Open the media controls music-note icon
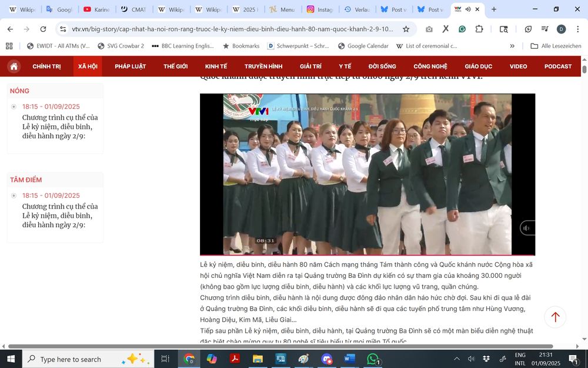588x368 pixels. pyautogui.click(x=545, y=29)
